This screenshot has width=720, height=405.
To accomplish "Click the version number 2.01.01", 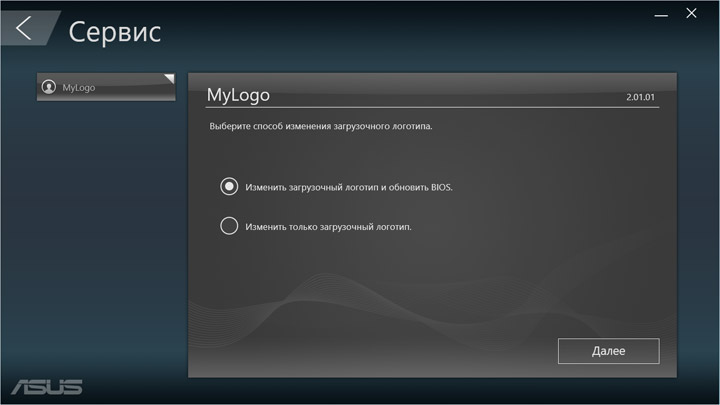I will [640, 97].
